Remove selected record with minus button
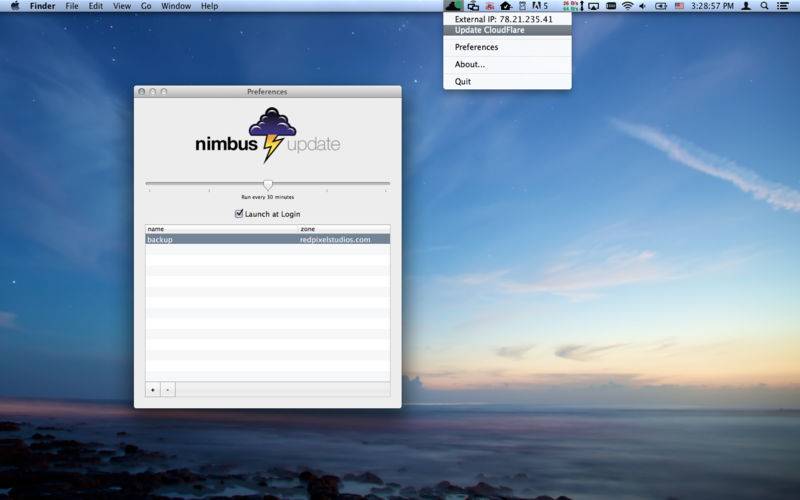This screenshot has width=800, height=500. click(168, 390)
